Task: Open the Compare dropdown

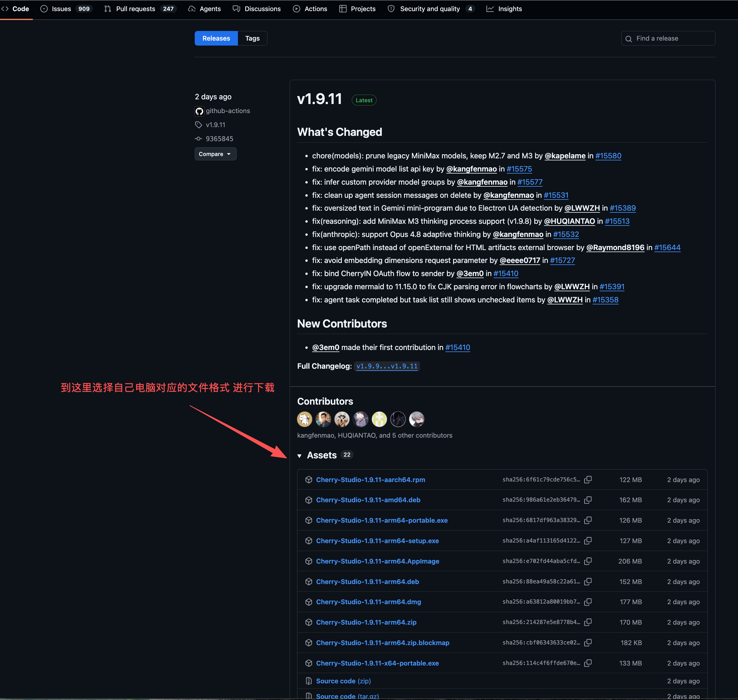Action: pos(215,154)
